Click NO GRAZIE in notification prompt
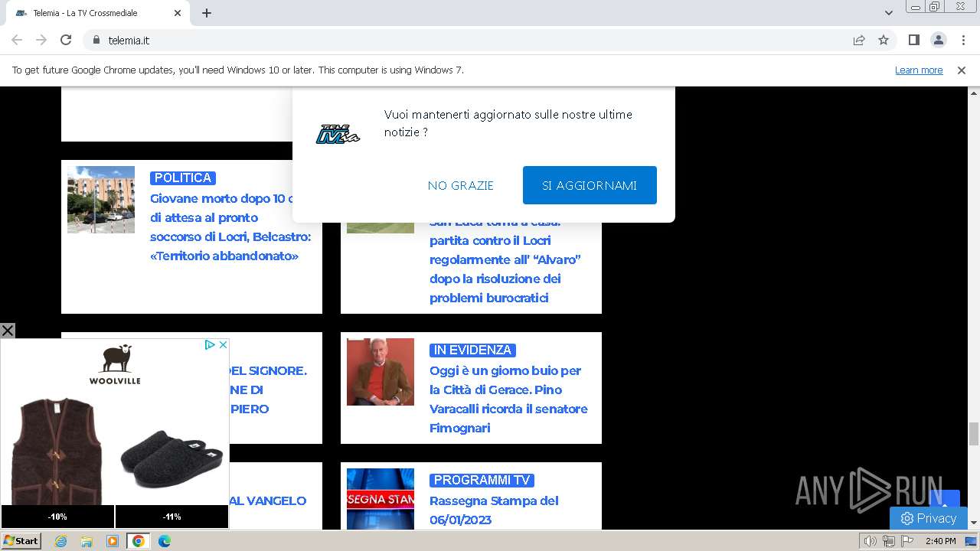Image resolution: width=980 pixels, height=551 pixels. click(461, 185)
